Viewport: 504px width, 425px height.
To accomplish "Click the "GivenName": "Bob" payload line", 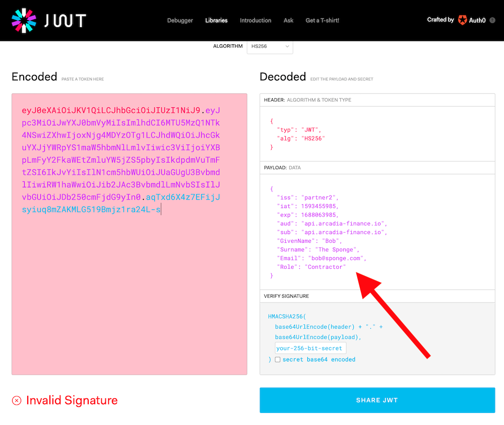I will tap(309, 241).
